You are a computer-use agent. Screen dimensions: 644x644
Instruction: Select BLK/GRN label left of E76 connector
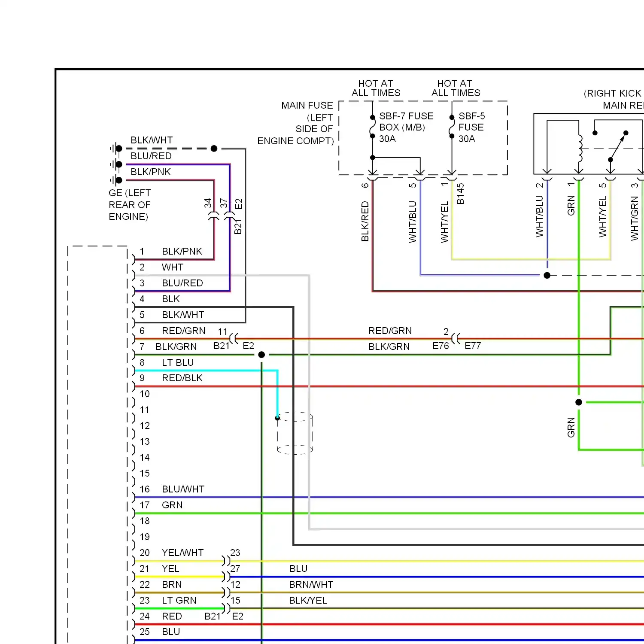[x=389, y=347]
